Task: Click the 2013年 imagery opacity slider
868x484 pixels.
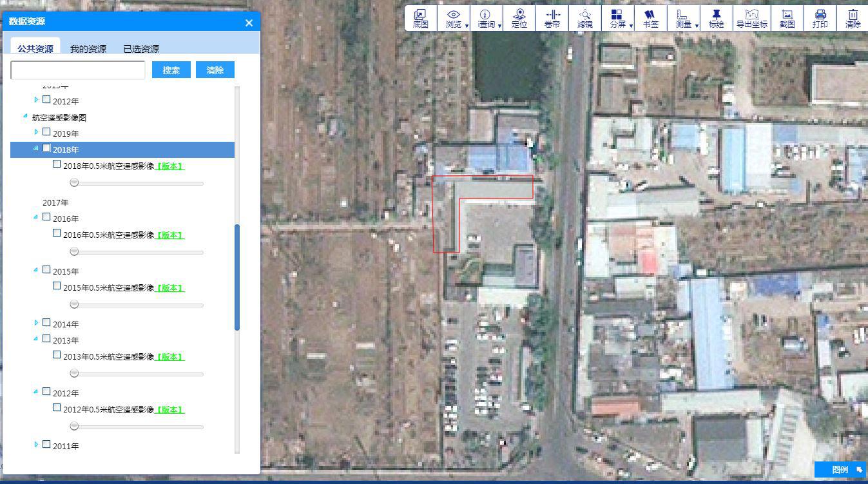Action: [137, 374]
